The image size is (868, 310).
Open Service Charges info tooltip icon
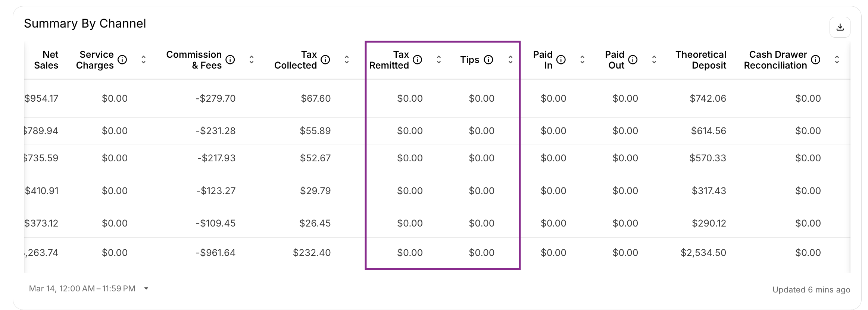pyautogui.click(x=122, y=60)
